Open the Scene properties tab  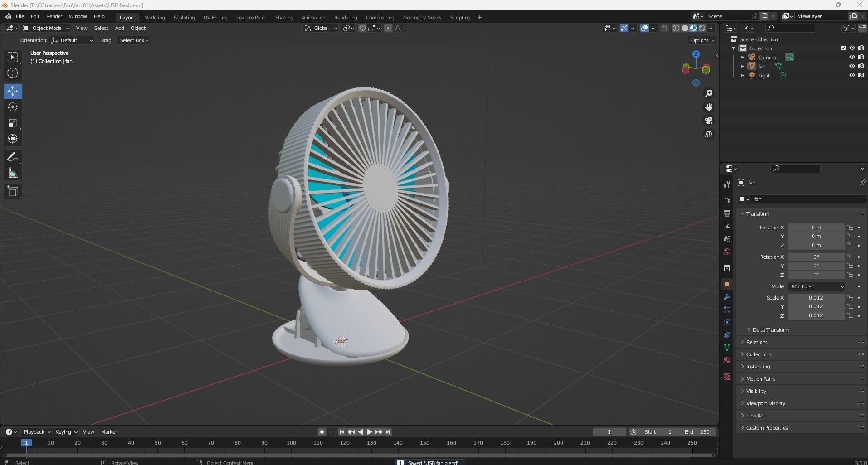click(x=727, y=238)
